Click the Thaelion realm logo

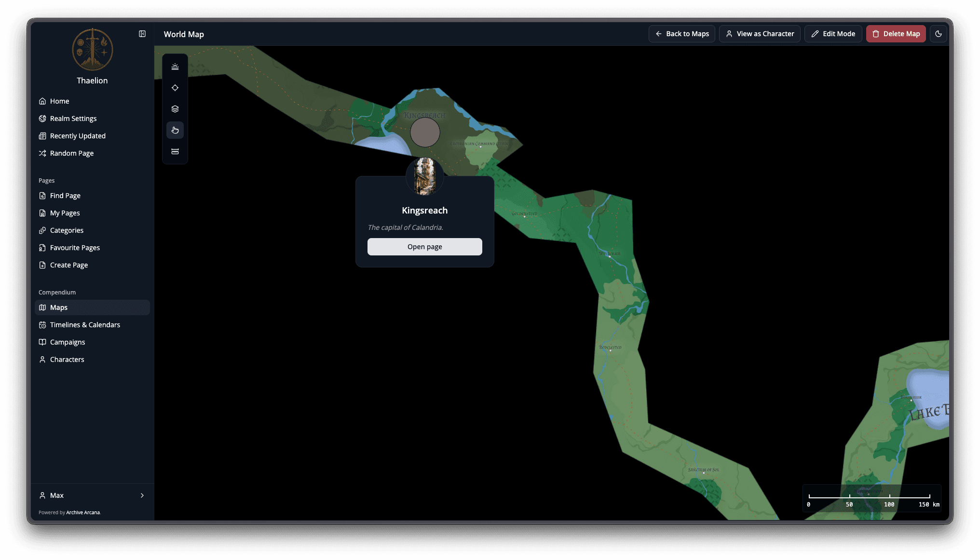tap(92, 50)
